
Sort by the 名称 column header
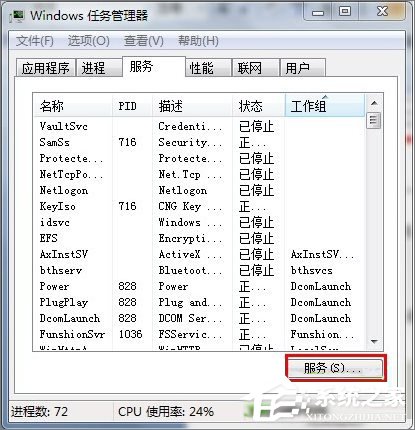73,106
